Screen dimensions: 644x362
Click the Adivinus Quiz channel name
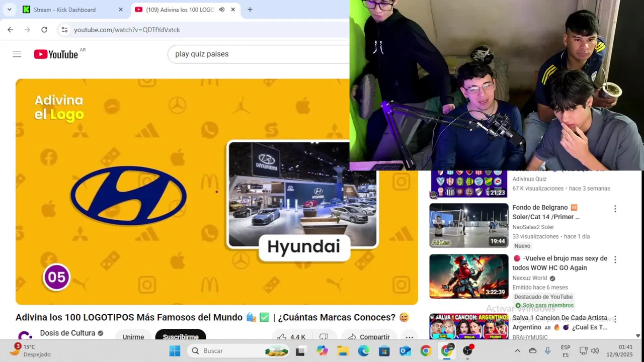pos(529,178)
